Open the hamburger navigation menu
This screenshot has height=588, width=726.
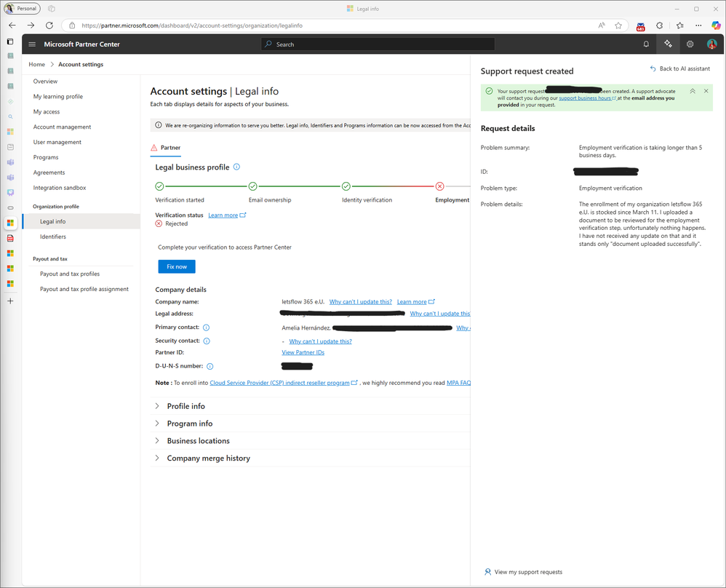pos(32,44)
